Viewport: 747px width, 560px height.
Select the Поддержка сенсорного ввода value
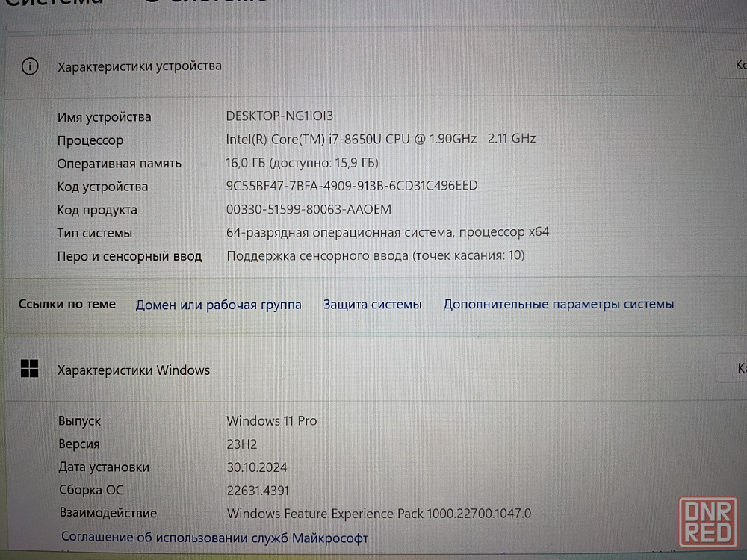tap(376, 255)
